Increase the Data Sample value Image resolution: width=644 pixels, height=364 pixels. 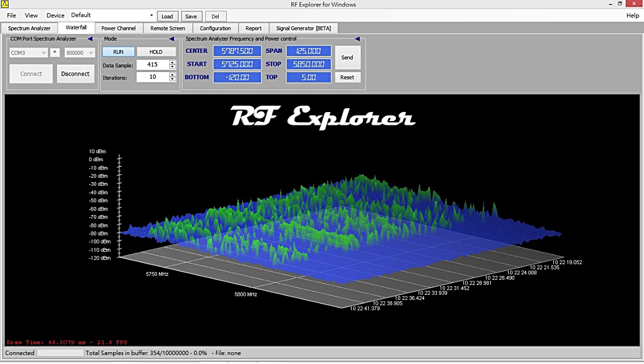pyautogui.click(x=172, y=62)
